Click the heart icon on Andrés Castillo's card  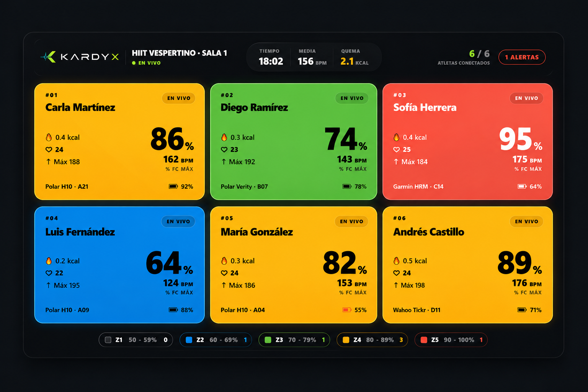coord(396,273)
